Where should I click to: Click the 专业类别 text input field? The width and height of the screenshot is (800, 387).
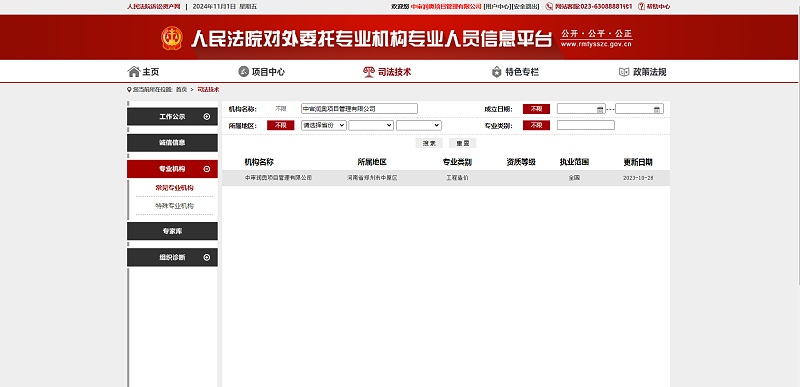pos(586,125)
